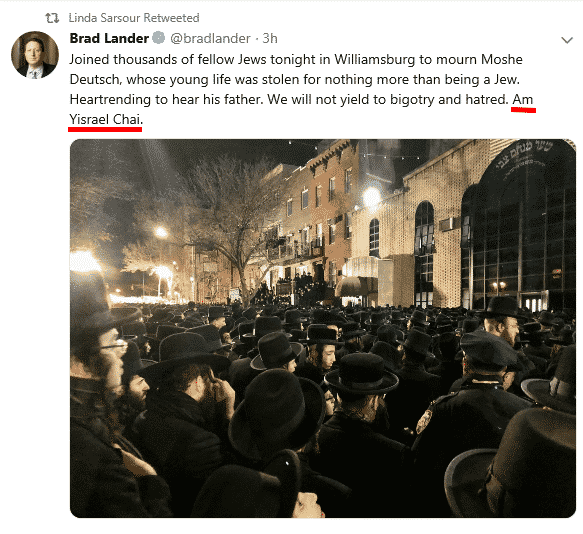Click the underlined word 'Am' in tweet
The image size is (583, 534).
tap(523, 100)
